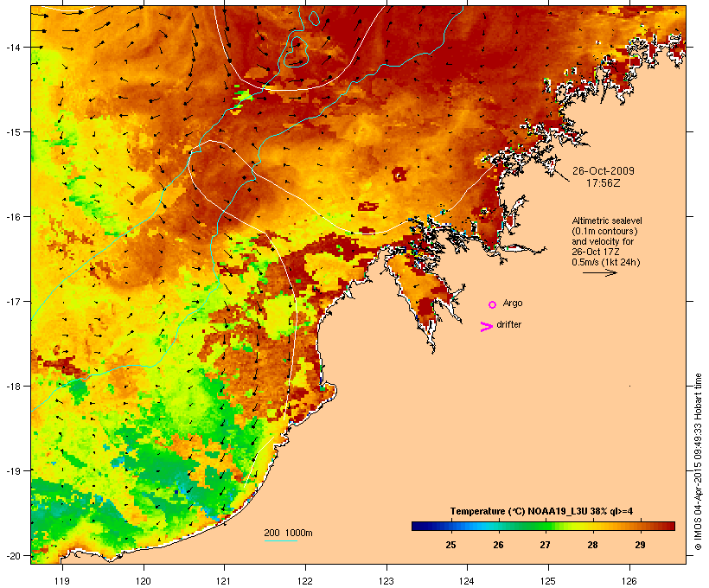Click the magenta drifter arrowhead legend symbol
This screenshot has width=709, height=588.
486,327
